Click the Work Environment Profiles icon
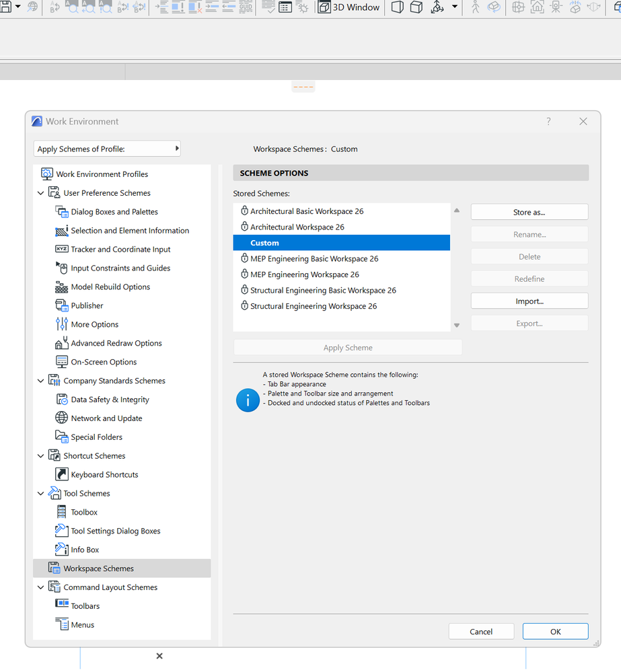 pyautogui.click(x=47, y=174)
